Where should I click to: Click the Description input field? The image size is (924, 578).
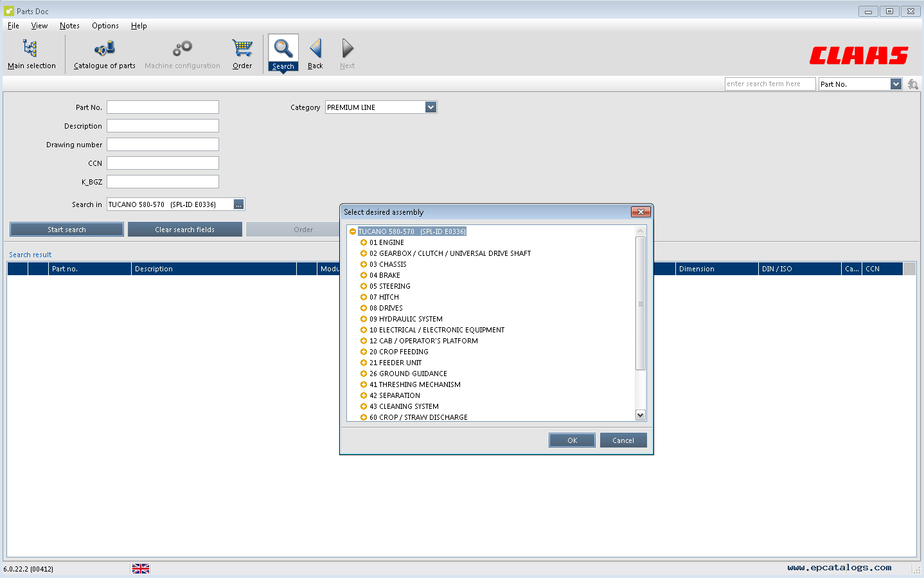pyautogui.click(x=163, y=126)
